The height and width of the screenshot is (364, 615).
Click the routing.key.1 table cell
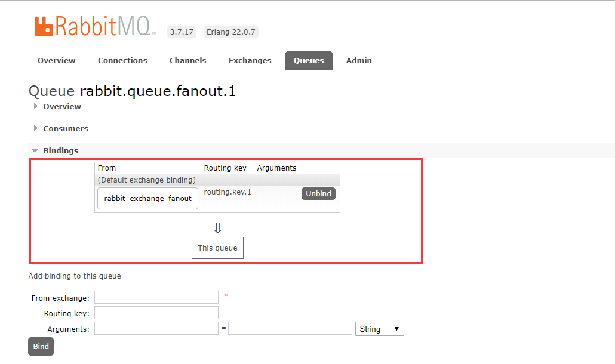click(227, 199)
